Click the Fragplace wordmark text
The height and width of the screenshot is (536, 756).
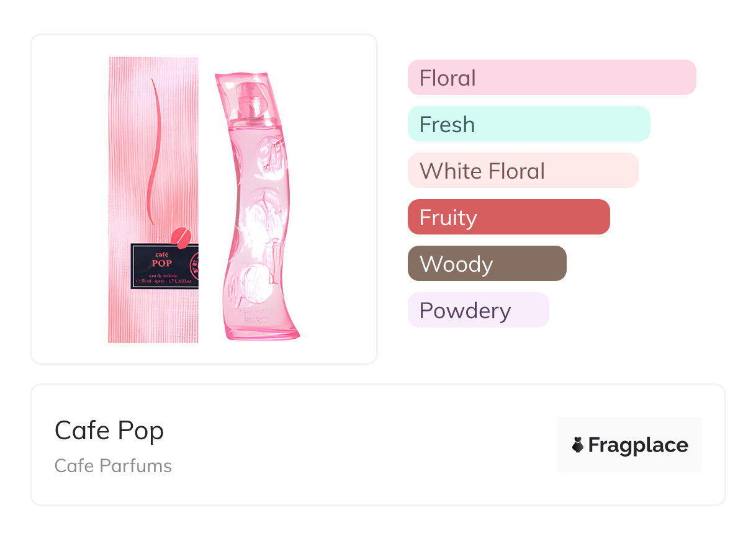point(638,445)
